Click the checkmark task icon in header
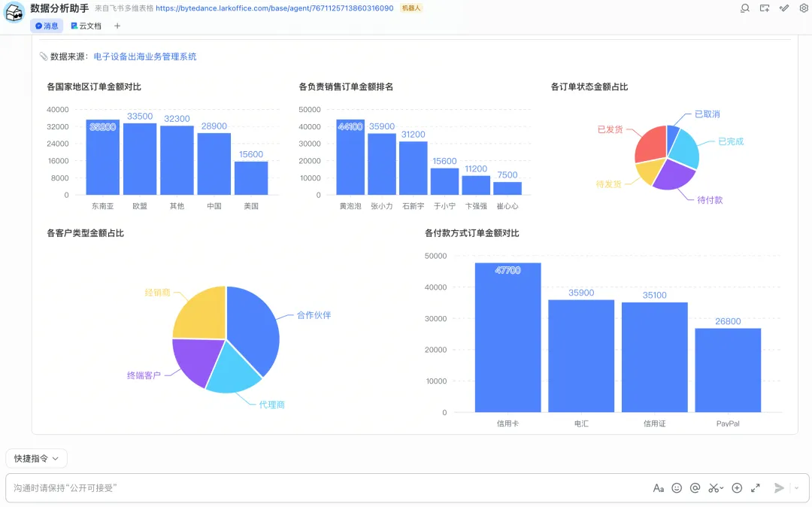Image resolution: width=812 pixels, height=507 pixels. (784, 8)
